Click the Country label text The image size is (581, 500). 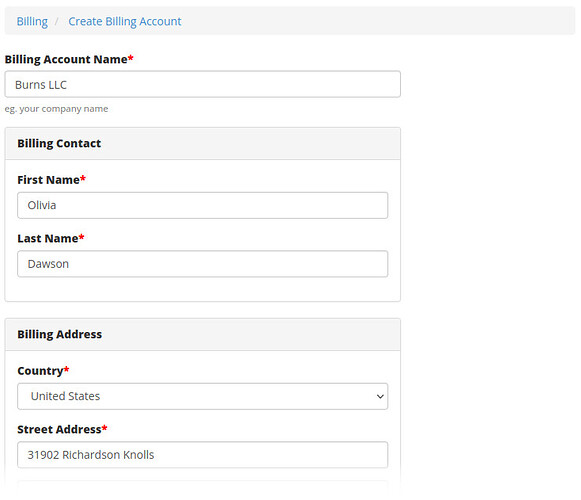[40, 371]
